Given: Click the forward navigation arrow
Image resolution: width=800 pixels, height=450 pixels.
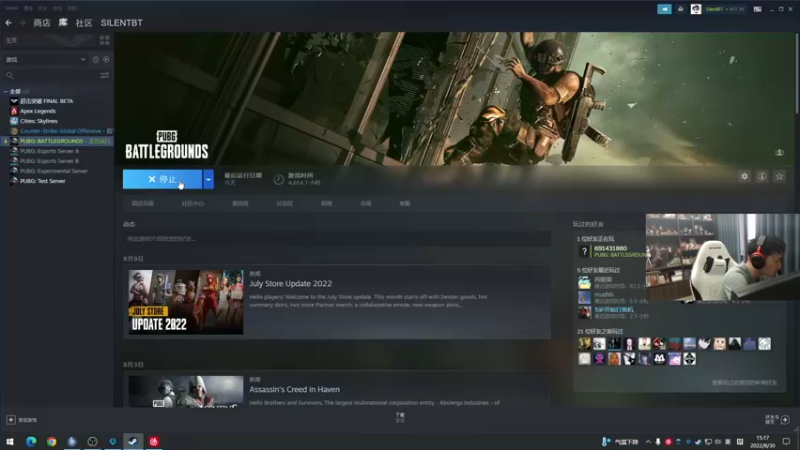Looking at the screenshot, I should point(22,23).
